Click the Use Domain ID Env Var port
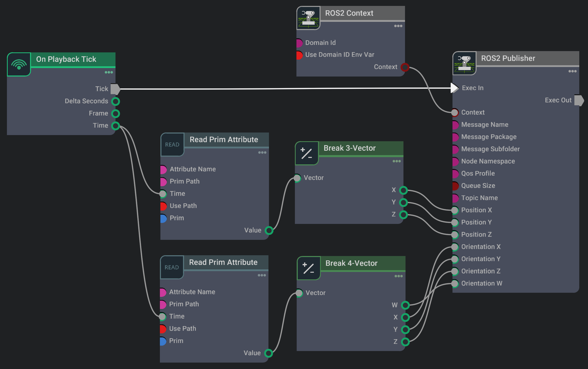588x369 pixels. click(300, 55)
